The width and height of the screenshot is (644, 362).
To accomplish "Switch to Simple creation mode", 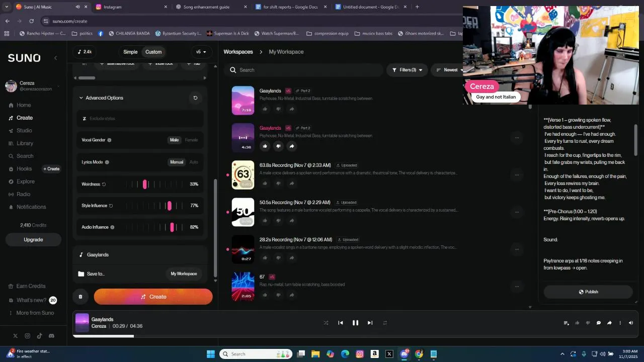I will 130,52.
